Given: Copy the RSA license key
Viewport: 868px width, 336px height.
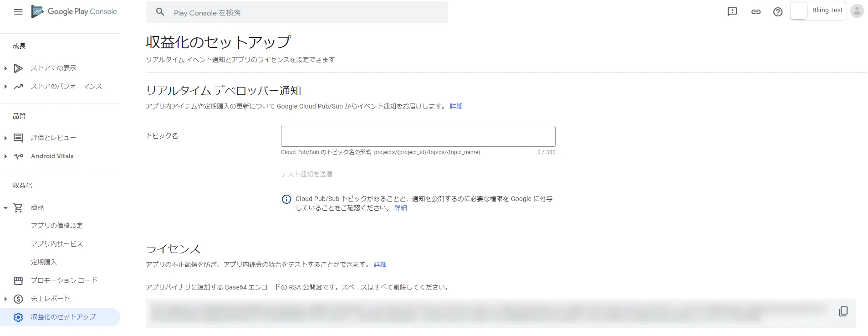Looking at the screenshot, I should point(843,311).
